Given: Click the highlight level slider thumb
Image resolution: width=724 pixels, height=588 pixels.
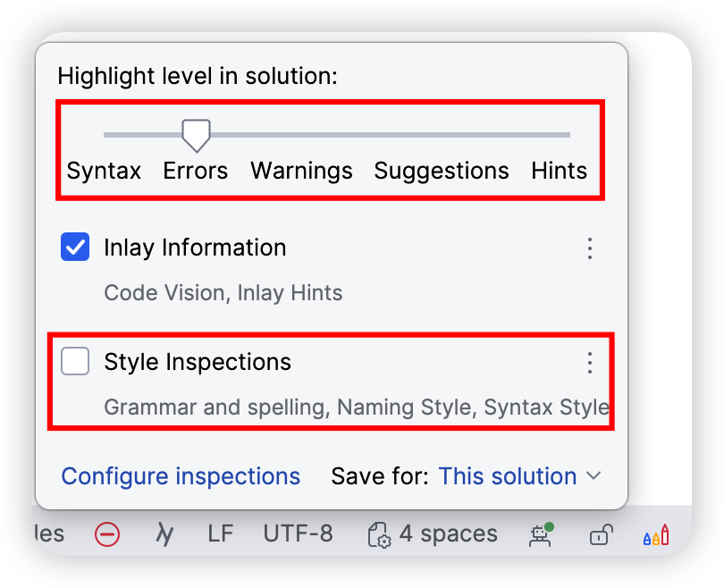Looking at the screenshot, I should pos(197,135).
